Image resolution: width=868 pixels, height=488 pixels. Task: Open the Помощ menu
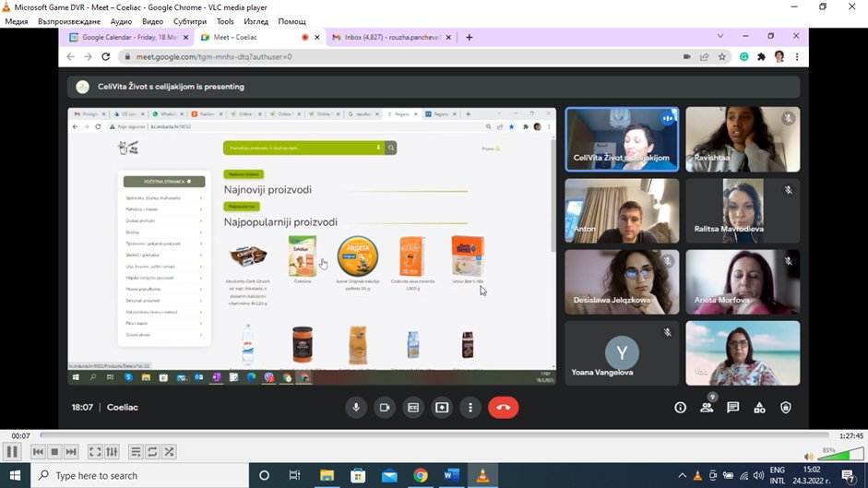(x=291, y=21)
